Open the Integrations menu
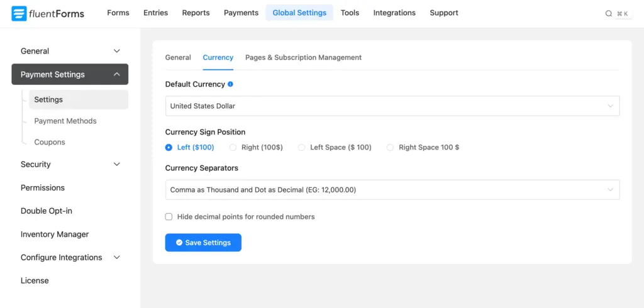644x308 pixels. point(394,13)
